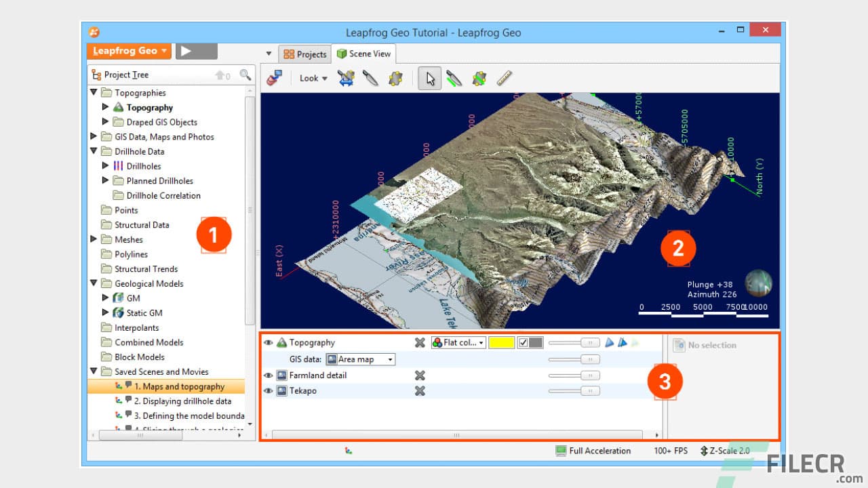Select the arrow selection tool in toolbar

pos(429,78)
